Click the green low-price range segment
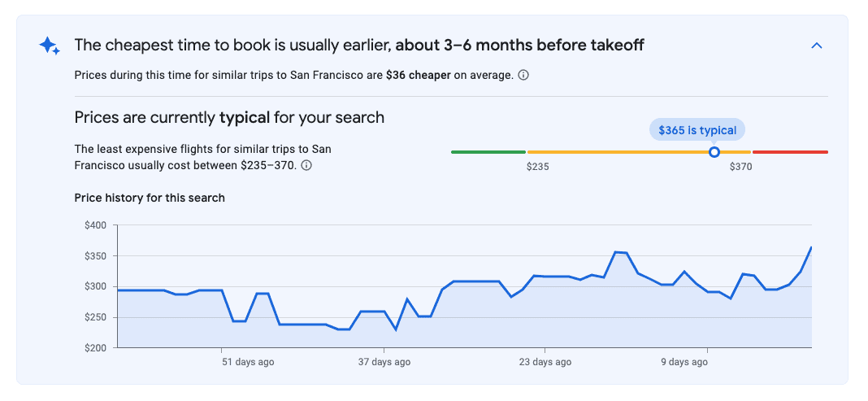868x401 pixels. click(488, 152)
